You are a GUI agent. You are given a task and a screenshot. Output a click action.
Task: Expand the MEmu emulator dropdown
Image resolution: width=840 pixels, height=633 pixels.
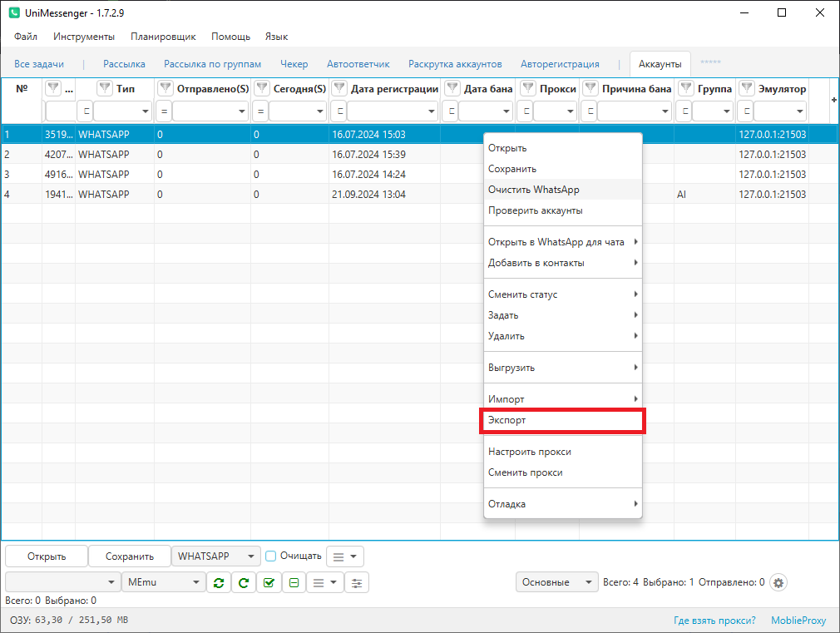point(163,583)
